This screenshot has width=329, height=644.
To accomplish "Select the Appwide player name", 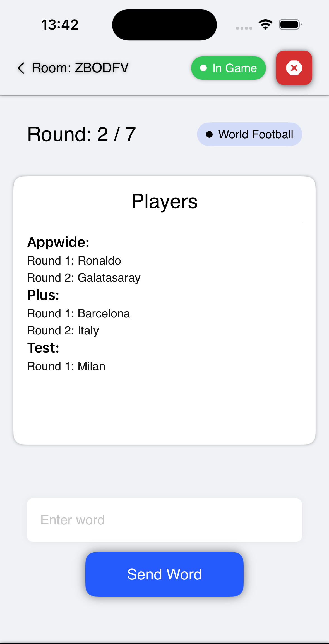I will click(x=58, y=242).
